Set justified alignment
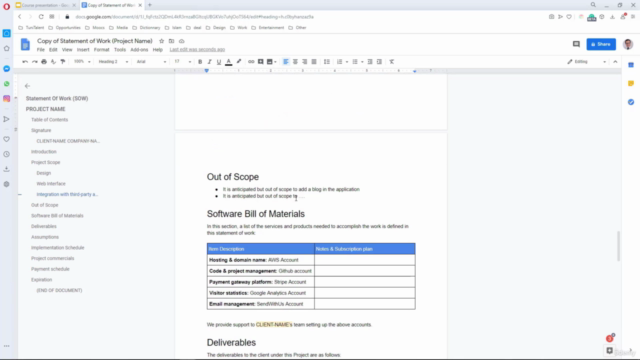 pyautogui.click(x=314, y=62)
